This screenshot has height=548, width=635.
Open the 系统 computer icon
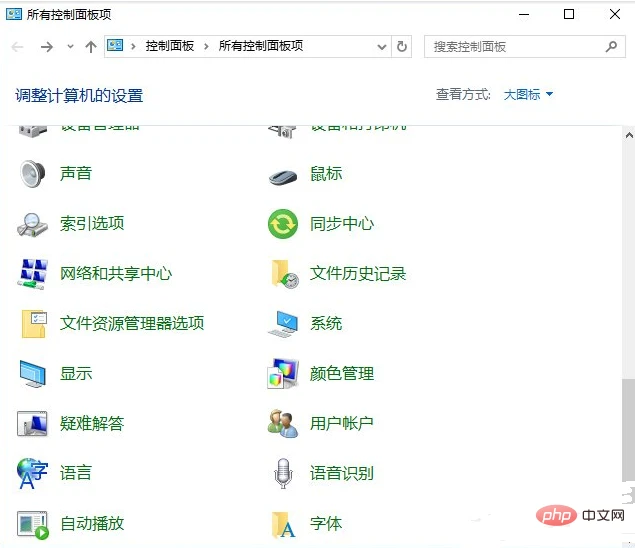283,324
